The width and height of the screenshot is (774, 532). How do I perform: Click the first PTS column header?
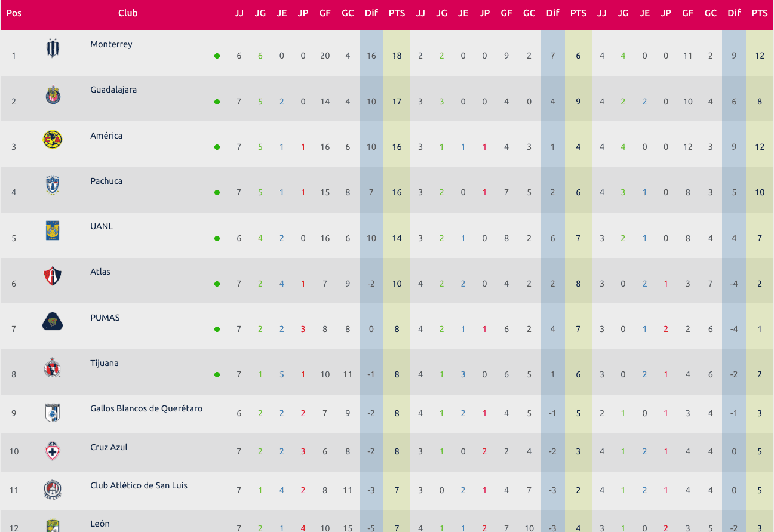point(397,13)
